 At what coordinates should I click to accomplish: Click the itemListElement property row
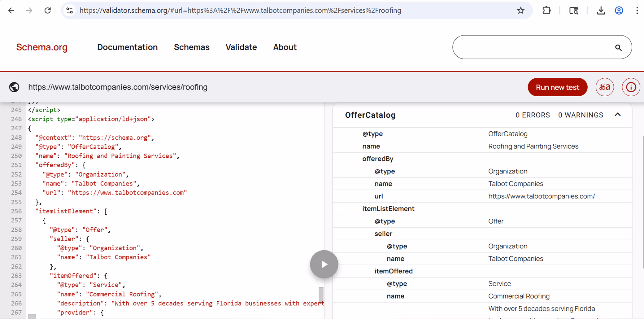click(482, 208)
